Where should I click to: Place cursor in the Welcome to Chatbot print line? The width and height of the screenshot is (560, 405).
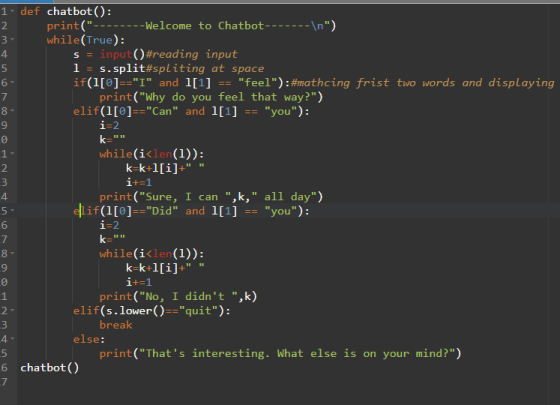[x=191, y=26]
